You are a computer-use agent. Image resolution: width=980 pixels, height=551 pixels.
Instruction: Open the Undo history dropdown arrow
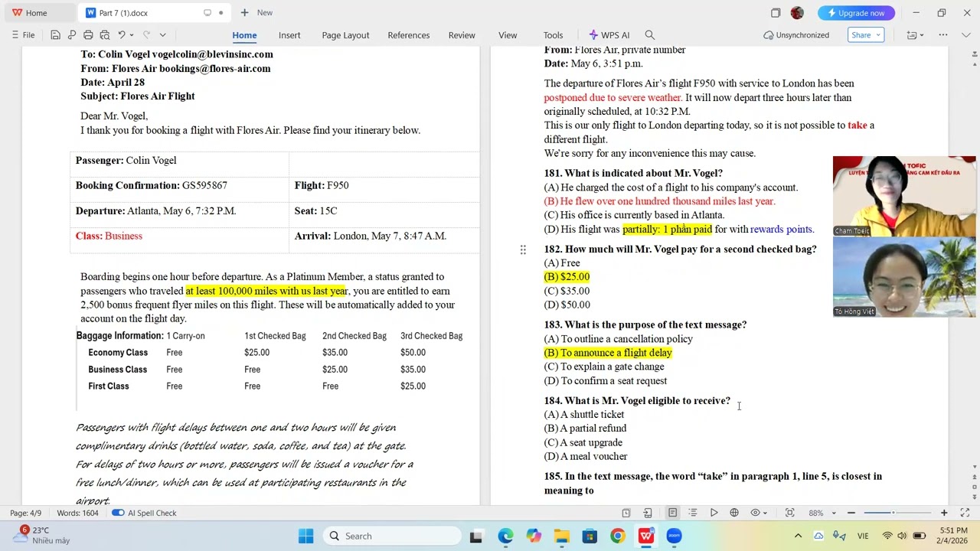(x=132, y=35)
